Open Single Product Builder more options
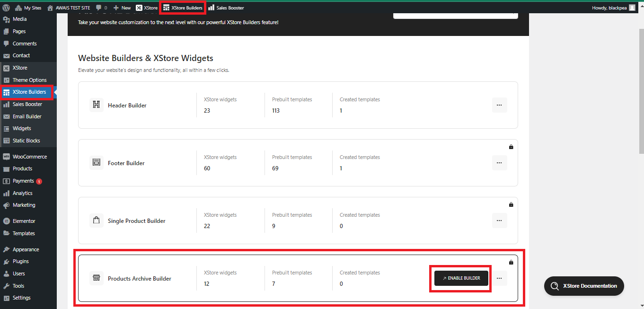This screenshot has width=644, height=309. click(x=500, y=221)
